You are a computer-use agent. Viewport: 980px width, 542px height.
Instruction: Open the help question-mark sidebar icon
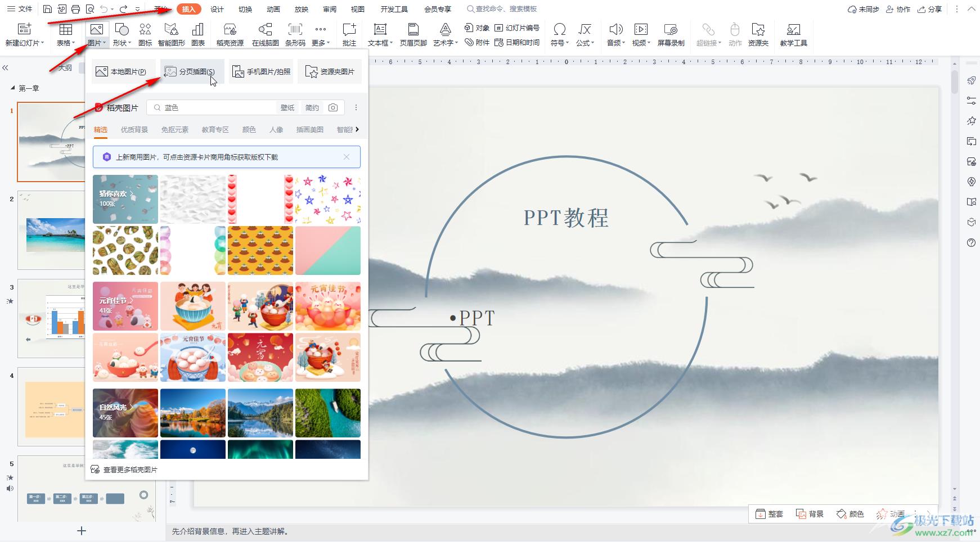tap(972, 243)
